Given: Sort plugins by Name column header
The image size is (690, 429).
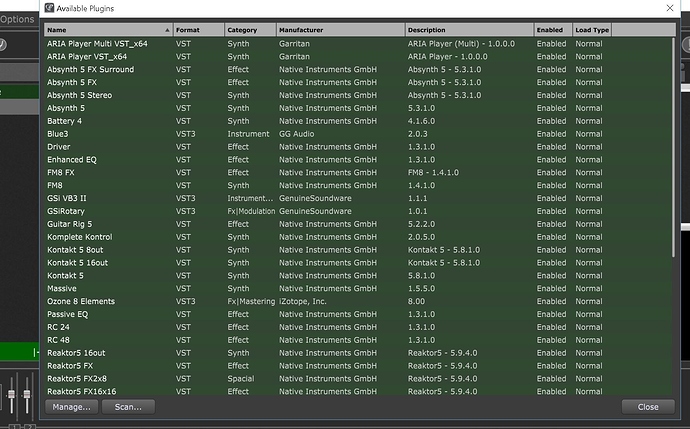Looking at the screenshot, I should pyautogui.click(x=108, y=30).
